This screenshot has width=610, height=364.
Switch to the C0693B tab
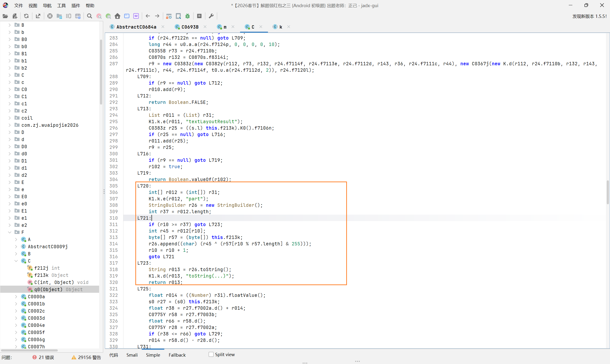point(190,27)
